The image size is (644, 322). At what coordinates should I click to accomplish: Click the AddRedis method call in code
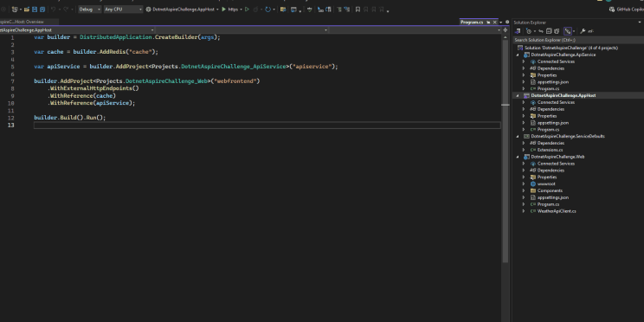pyautogui.click(x=113, y=52)
